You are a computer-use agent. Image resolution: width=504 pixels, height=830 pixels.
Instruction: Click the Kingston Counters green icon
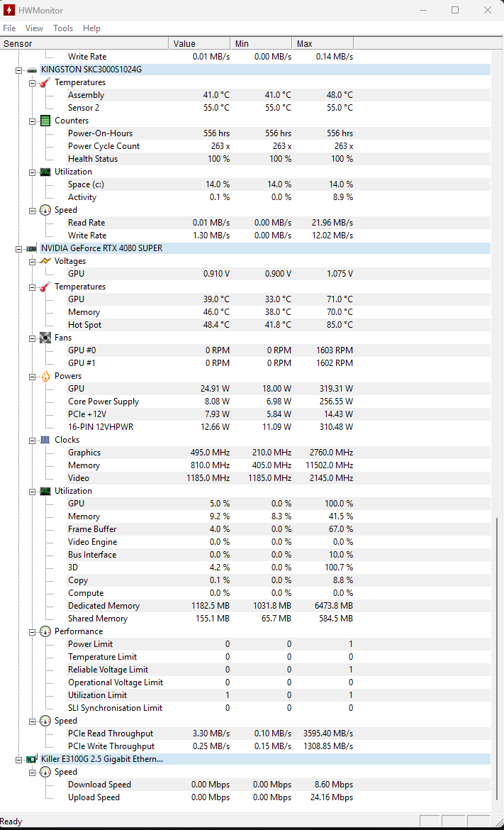point(45,121)
